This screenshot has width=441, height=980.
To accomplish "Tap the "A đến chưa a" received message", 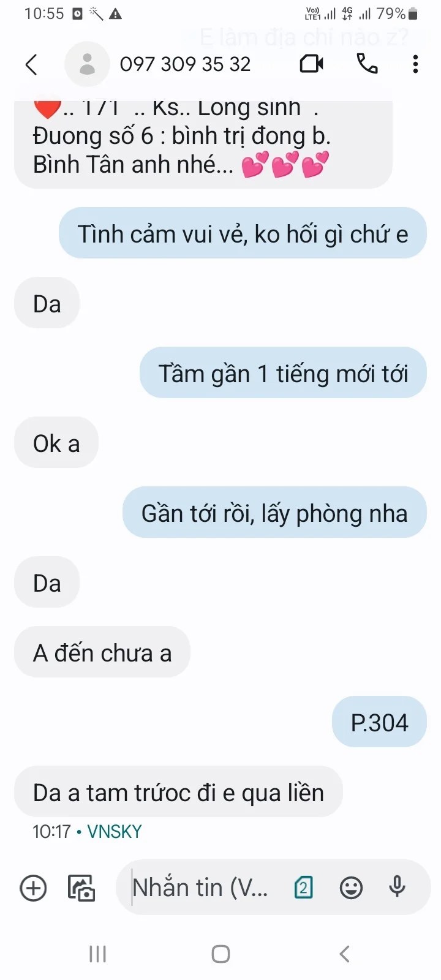I will point(102,652).
